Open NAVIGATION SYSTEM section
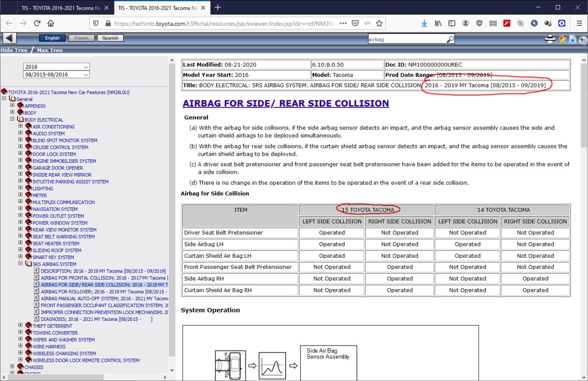The image size is (588, 381). [55, 209]
